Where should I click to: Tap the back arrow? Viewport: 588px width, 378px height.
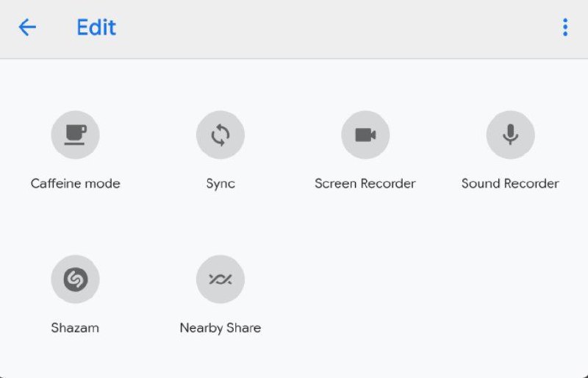coord(27,28)
